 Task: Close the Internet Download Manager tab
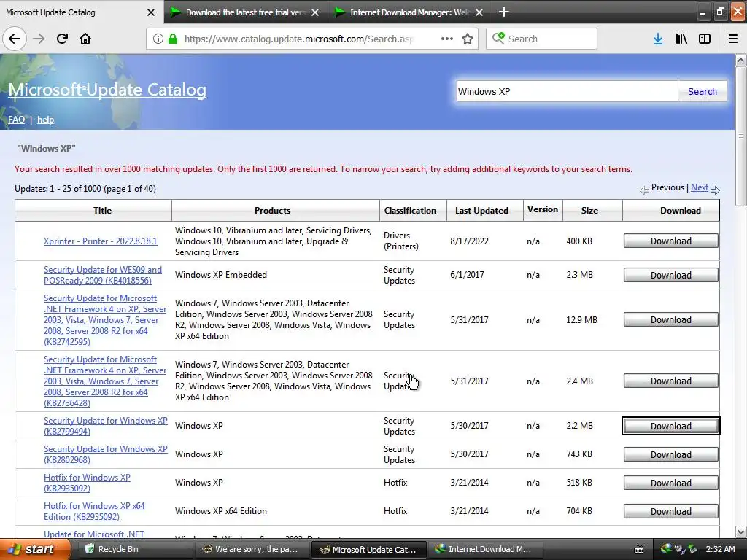click(479, 12)
